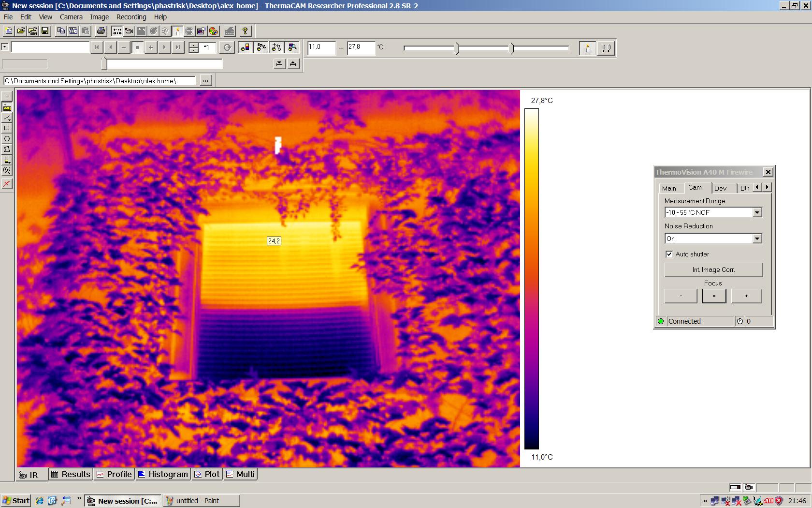812x508 pixels.
Task: Click the print toolbar icon
Action: pos(101,31)
